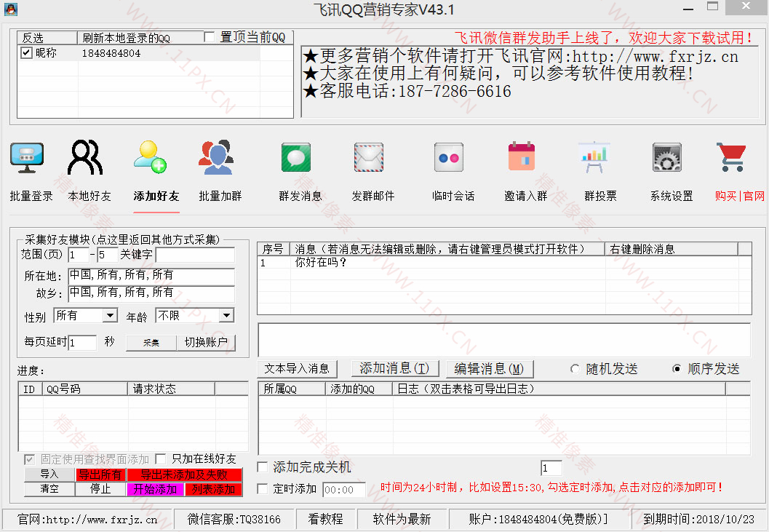
Task: Toggle the 昵称 account checkbox
Action: [x=26, y=52]
